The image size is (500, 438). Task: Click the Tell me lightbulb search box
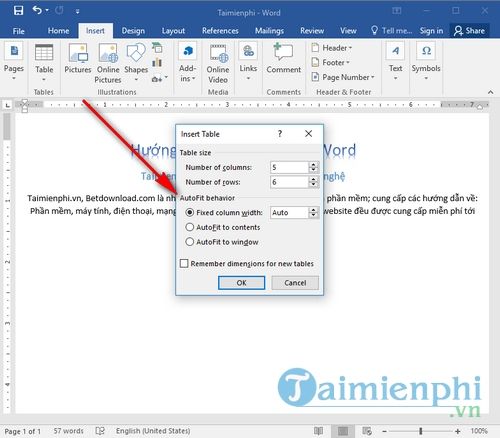[x=391, y=31]
